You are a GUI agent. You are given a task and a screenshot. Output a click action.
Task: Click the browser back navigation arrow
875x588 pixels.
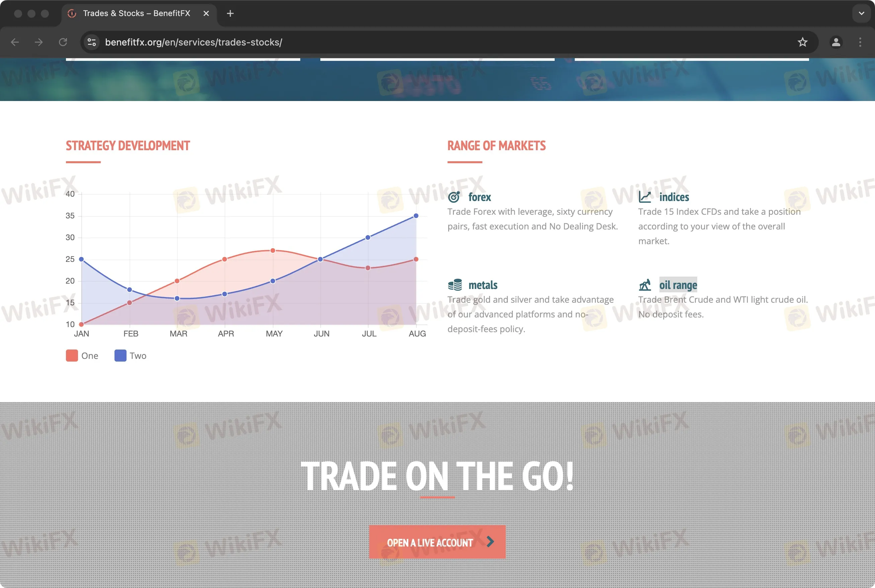click(x=14, y=42)
